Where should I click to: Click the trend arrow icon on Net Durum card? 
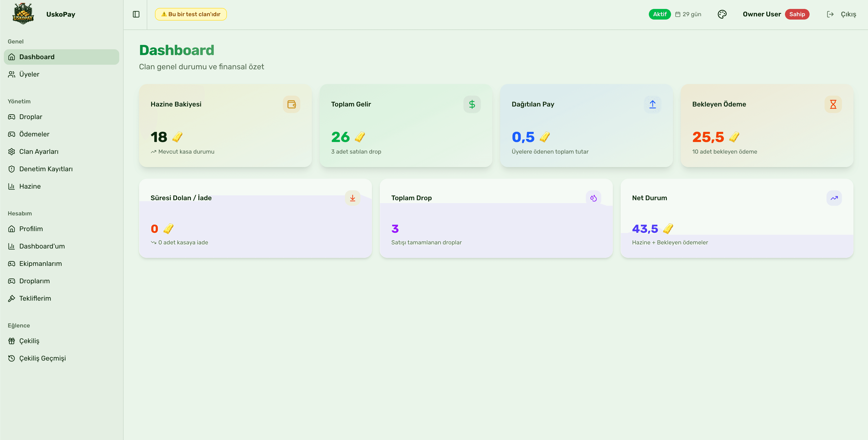[834, 198]
